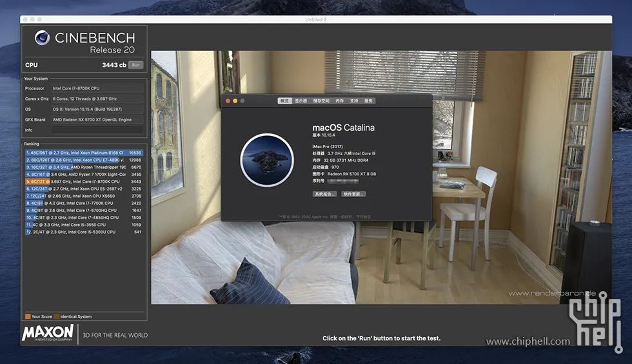This screenshot has width=632, height=364.
Task: Select ranking row Intel Xeon CPU X5650
Action: click(84, 196)
